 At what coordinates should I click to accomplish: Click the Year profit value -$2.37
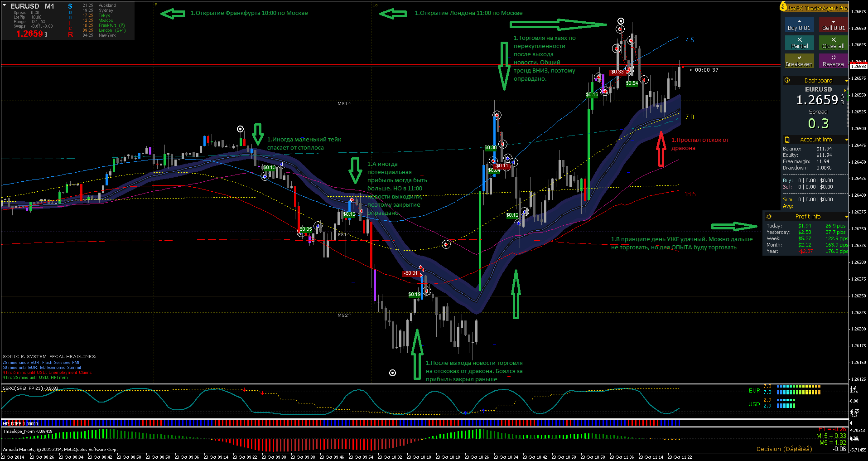point(805,251)
